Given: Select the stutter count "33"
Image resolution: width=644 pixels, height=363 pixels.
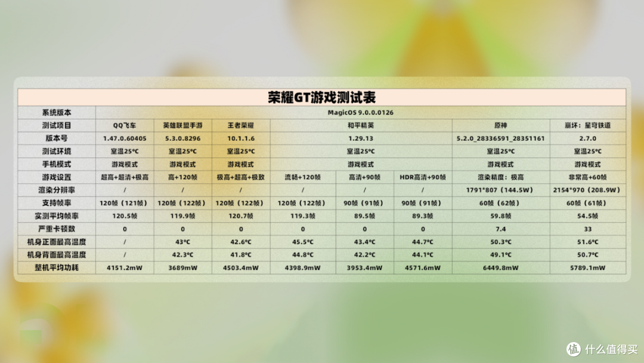Looking at the screenshot, I should (588, 229).
